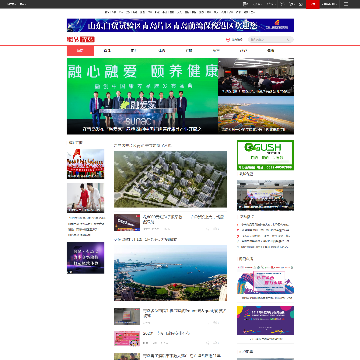
Task: Open the blue bay aerial photo article
Action: click(x=170, y=273)
